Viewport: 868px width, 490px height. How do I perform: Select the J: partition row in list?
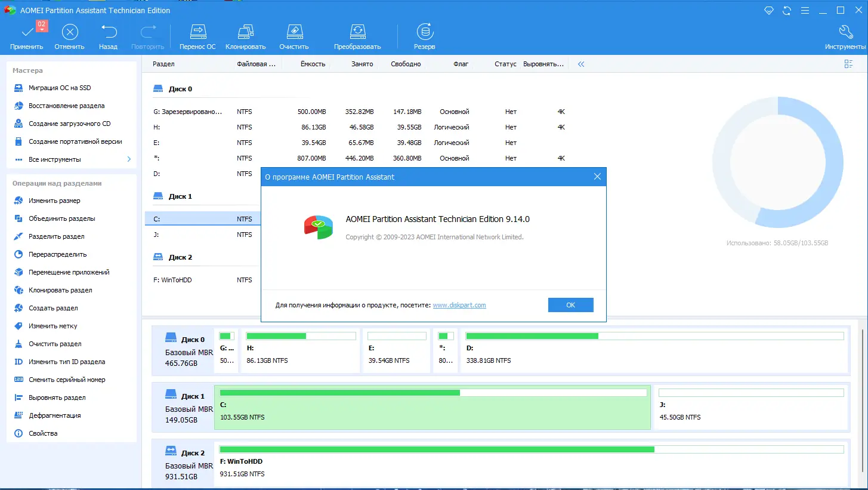point(203,235)
